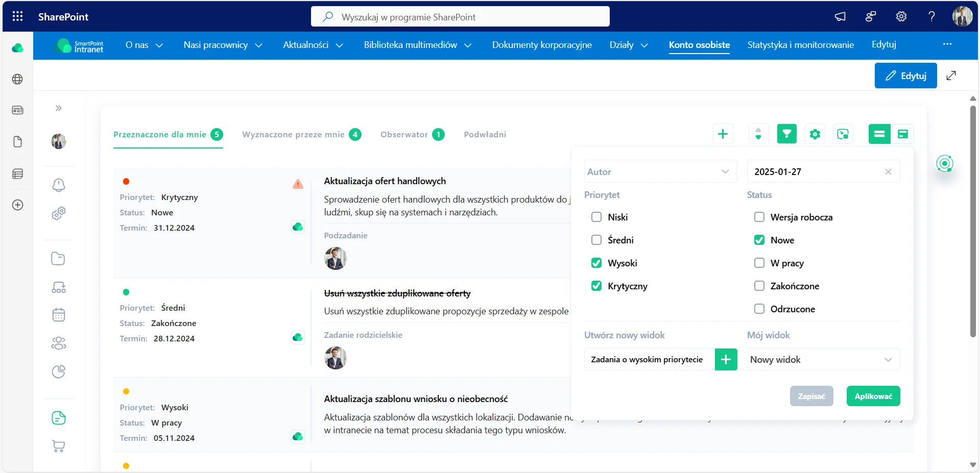Image resolution: width=980 pixels, height=473 pixels.
Task: Open the navigation overflow ellipsis menu
Action: coord(947,44)
